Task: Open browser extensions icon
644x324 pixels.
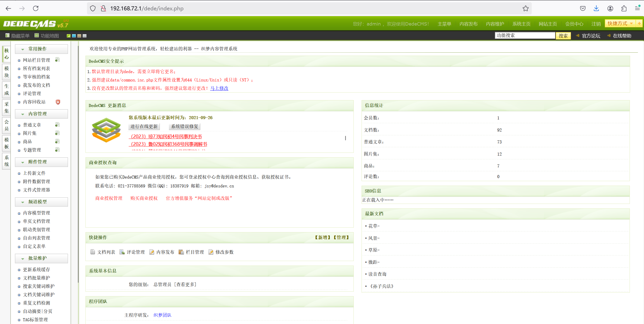Action: point(624,8)
